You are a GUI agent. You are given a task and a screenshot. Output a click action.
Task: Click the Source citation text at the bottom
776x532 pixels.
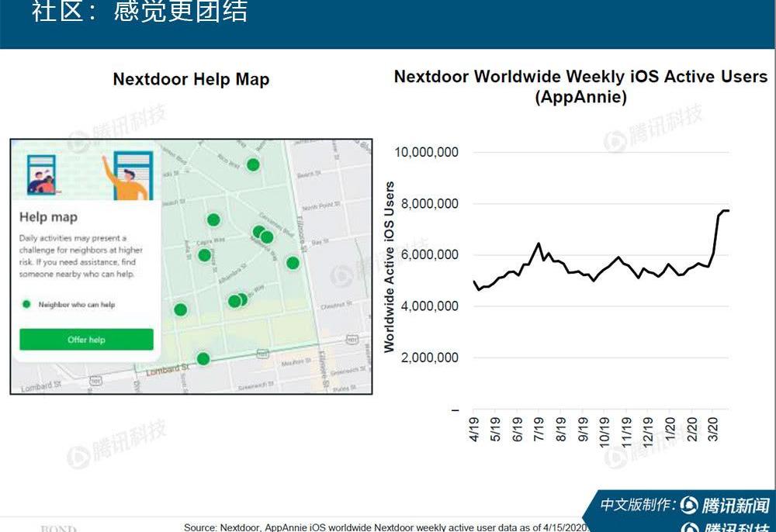386,527
